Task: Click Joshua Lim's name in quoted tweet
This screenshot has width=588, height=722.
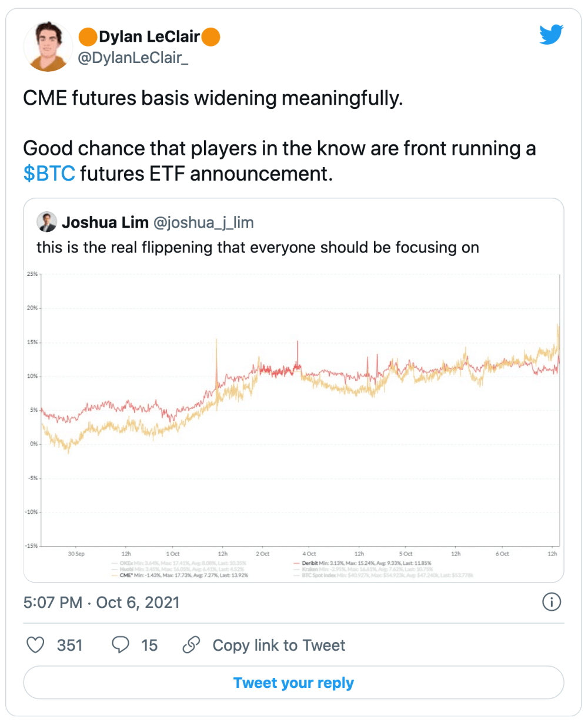Action: pyautogui.click(x=104, y=222)
